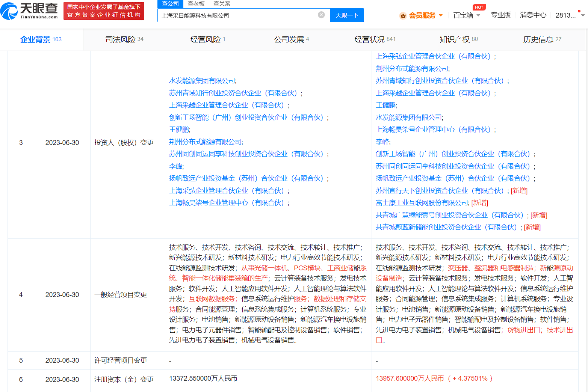This screenshot has width=588, height=392.
Task: Expand the account 2813... dropdown arrow
Action: pyautogui.click(x=583, y=15)
